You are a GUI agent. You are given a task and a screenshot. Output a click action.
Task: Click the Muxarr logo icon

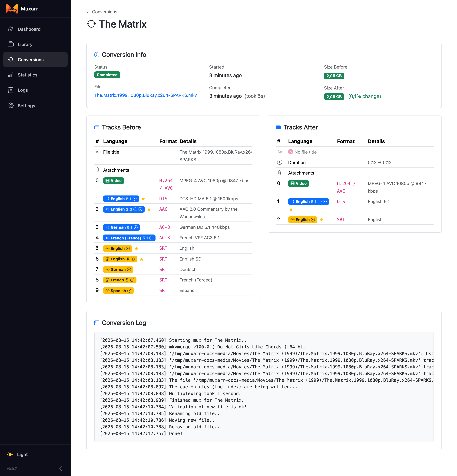(x=12, y=9)
